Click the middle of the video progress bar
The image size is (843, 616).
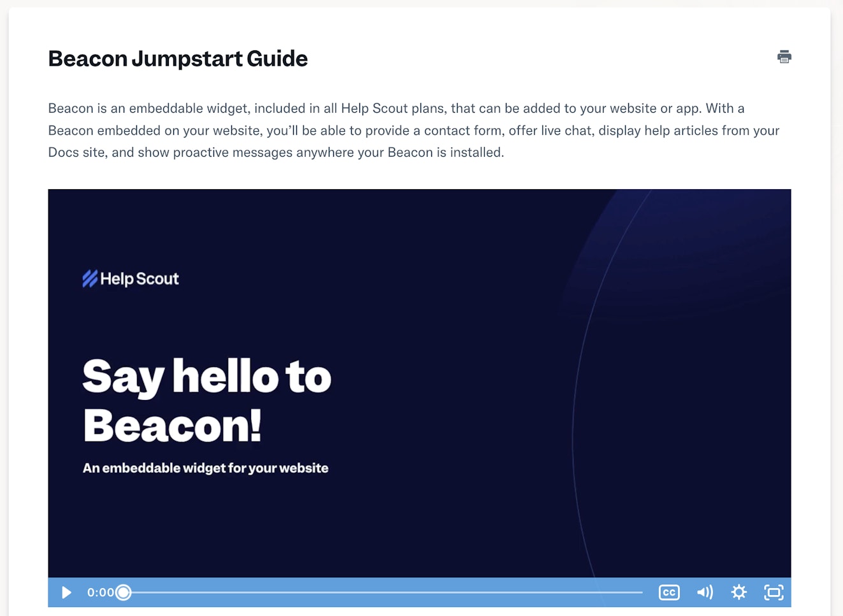pos(382,592)
